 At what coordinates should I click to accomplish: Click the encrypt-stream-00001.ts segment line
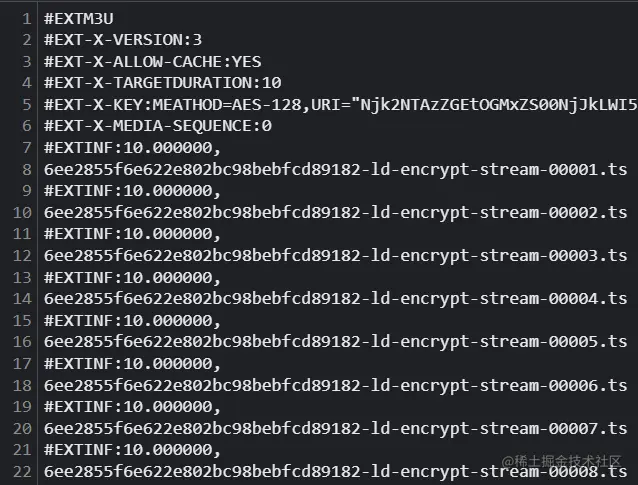(336, 169)
